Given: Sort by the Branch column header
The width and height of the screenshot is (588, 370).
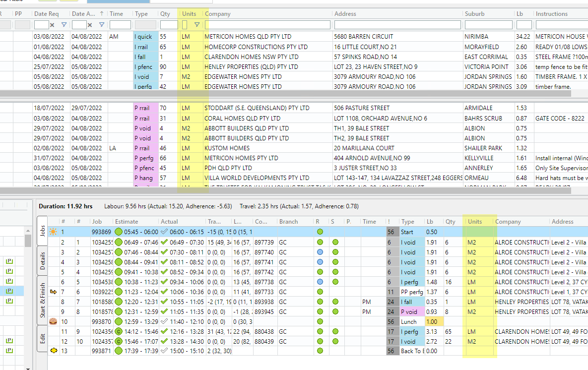Looking at the screenshot, I should point(288,222).
